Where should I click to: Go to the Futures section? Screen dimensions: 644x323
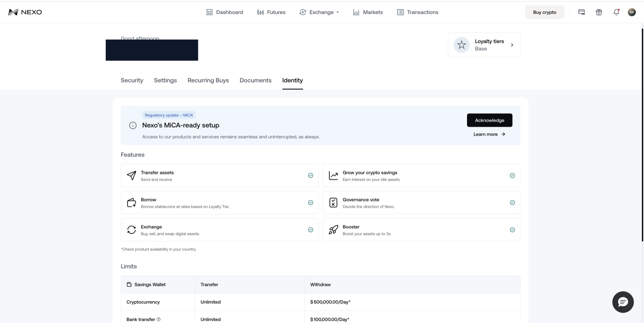tap(271, 12)
